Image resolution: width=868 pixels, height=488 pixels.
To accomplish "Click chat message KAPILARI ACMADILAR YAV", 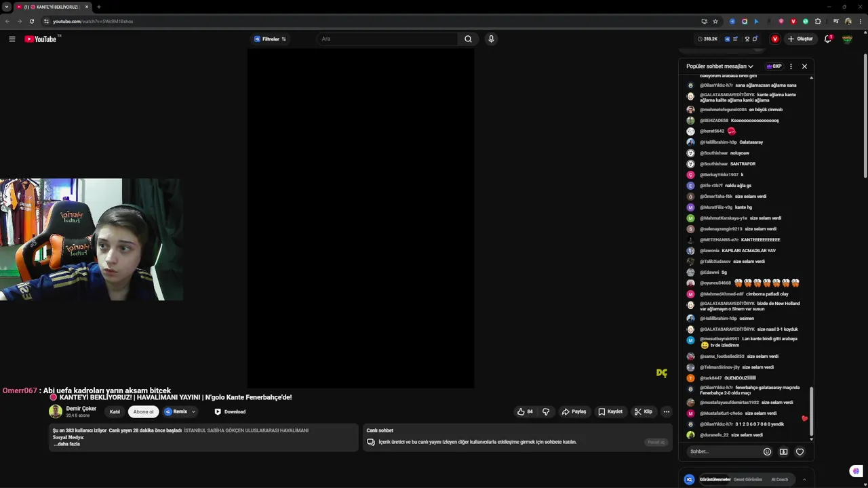I will pos(749,251).
